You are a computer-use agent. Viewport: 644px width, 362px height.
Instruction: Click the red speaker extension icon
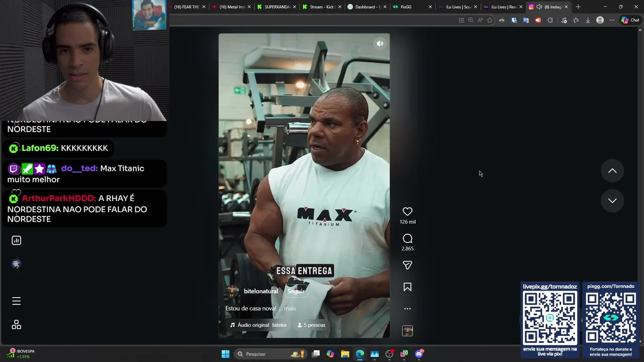(x=538, y=20)
